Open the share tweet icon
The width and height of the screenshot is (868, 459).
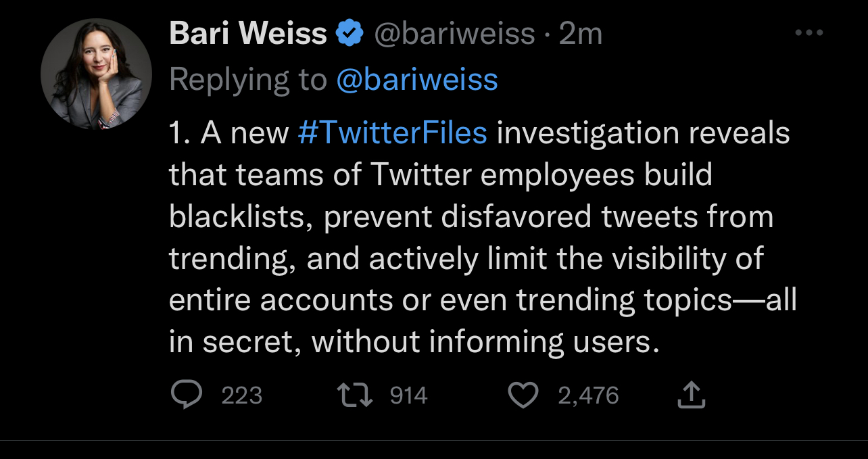click(x=692, y=395)
